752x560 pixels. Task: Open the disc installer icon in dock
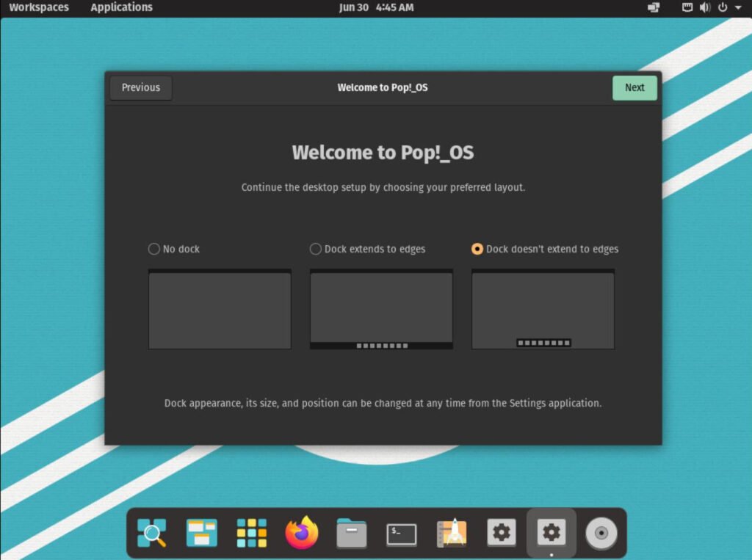tap(601, 533)
